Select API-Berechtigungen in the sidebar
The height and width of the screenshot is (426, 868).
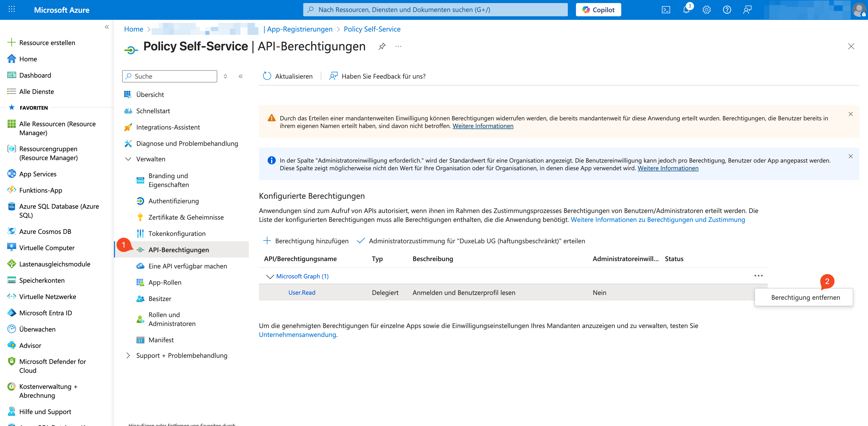(178, 249)
